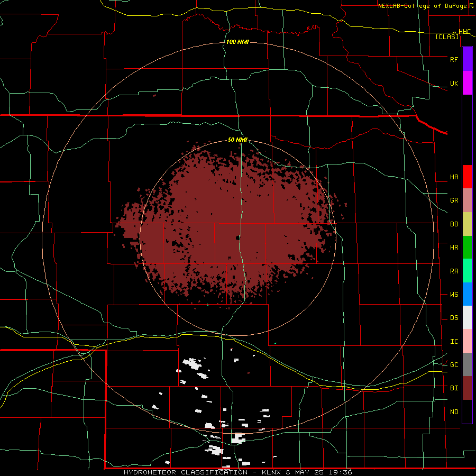Click the "UK" legend label
476x476 pixels.
[x=454, y=83]
